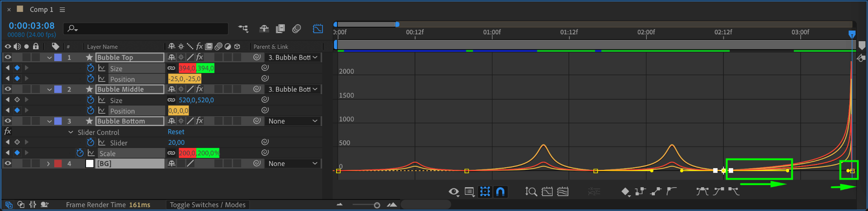
Task: Enable Auto-zoom graph height
Action: click(531, 192)
